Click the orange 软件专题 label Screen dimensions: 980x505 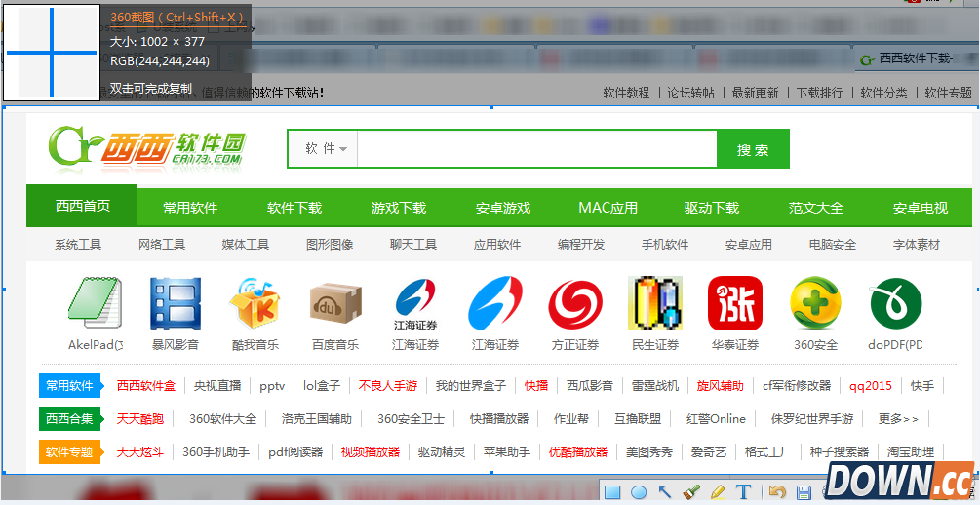point(69,451)
